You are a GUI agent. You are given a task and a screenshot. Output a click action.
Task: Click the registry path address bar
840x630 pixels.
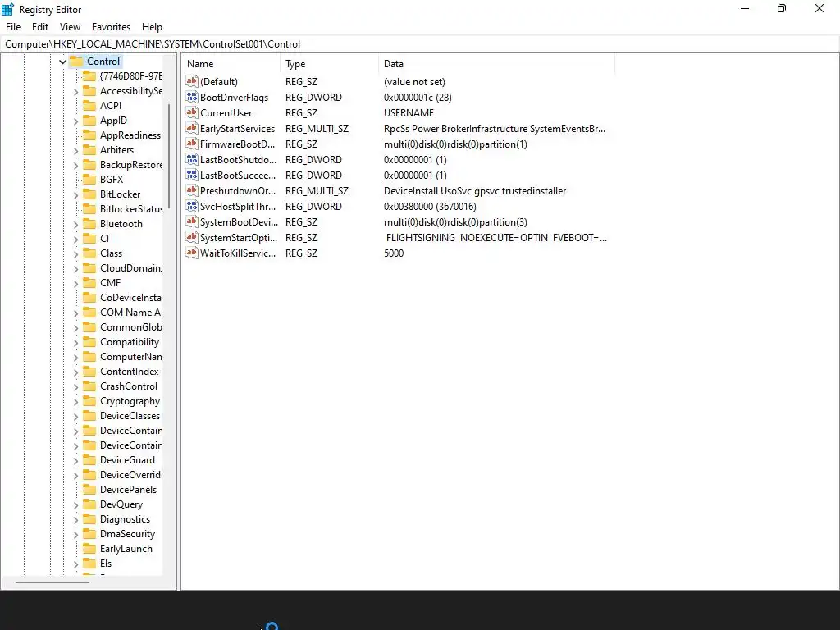(420, 44)
